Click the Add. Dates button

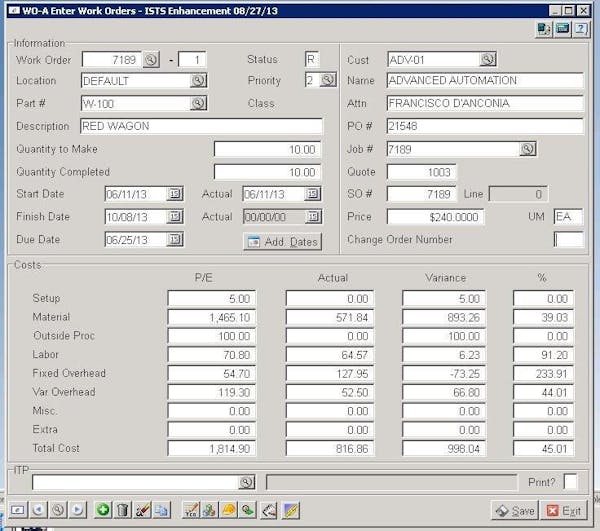(x=282, y=242)
